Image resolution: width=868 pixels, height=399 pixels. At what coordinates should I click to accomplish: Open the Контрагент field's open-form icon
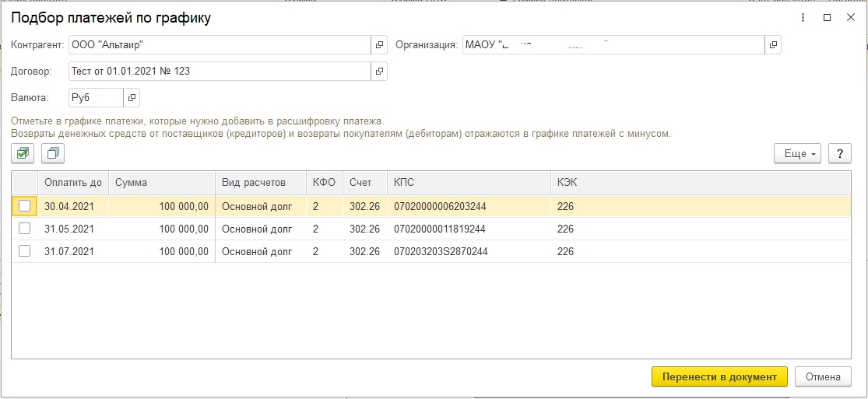[x=379, y=45]
